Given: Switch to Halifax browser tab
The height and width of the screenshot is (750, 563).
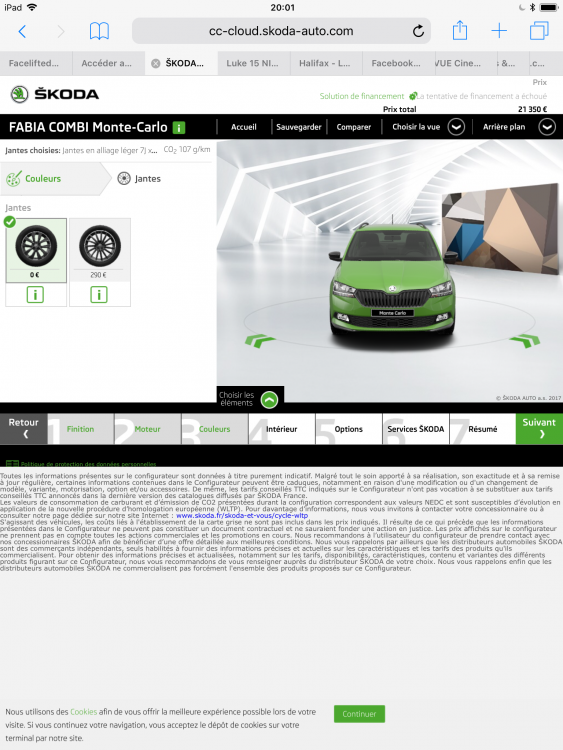Looking at the screenshot, I should tap(326, 63).
